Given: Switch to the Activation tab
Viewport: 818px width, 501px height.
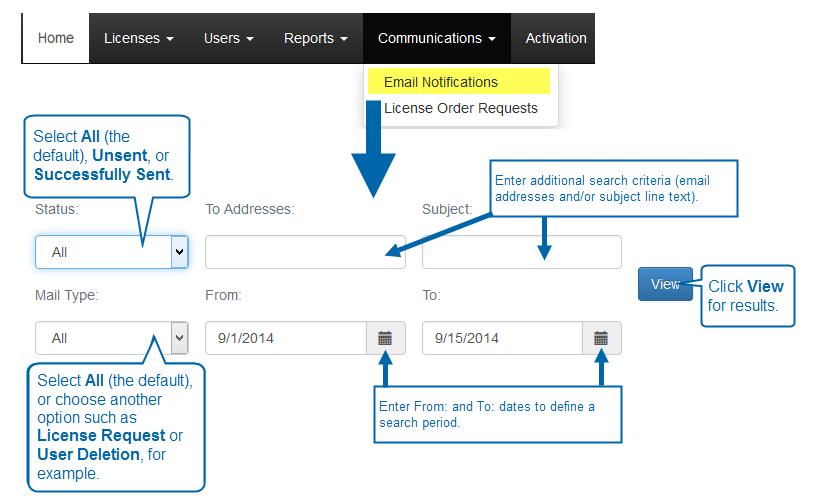Looking at the screenshot, I should [556, 38].
